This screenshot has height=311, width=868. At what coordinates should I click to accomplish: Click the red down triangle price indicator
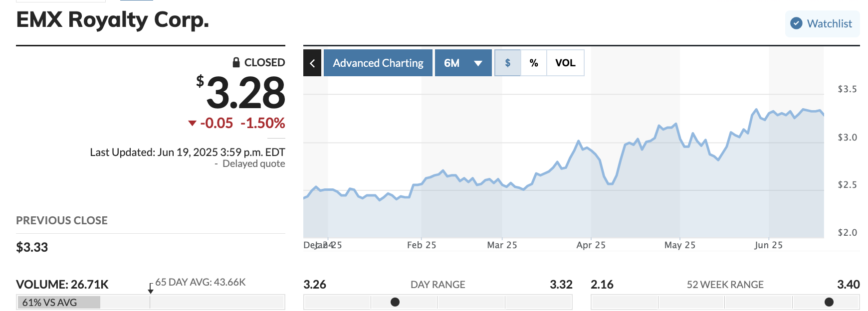tap(192, 123)
